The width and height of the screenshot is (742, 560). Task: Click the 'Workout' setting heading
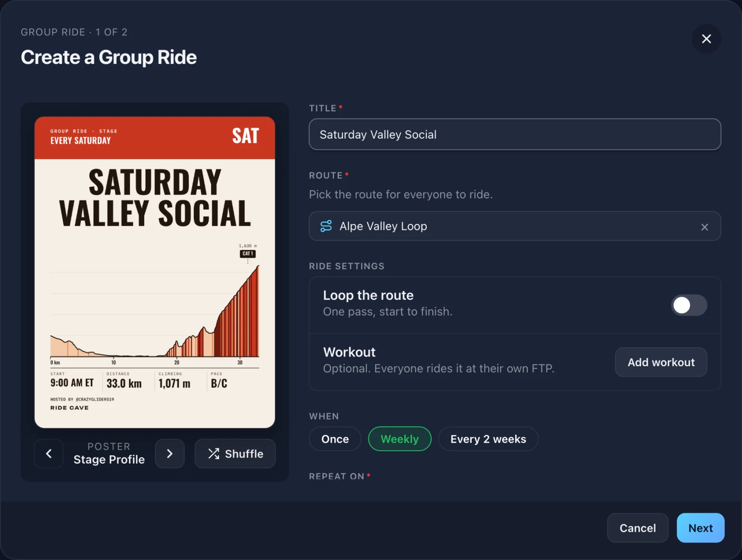(349, 352)
